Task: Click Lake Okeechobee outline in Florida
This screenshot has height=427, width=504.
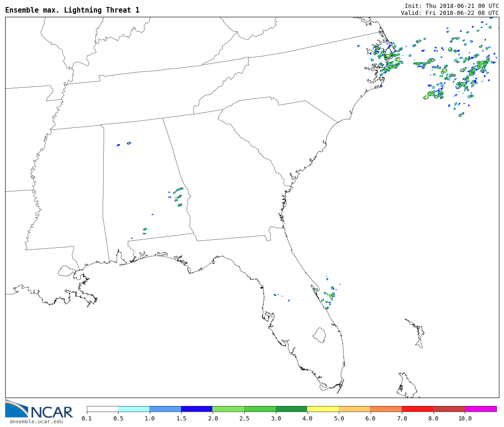Action: (x=320, y=335)
